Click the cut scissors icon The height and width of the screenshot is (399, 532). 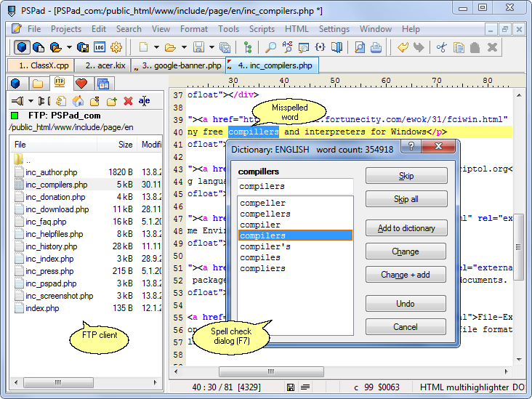(441, 47)
